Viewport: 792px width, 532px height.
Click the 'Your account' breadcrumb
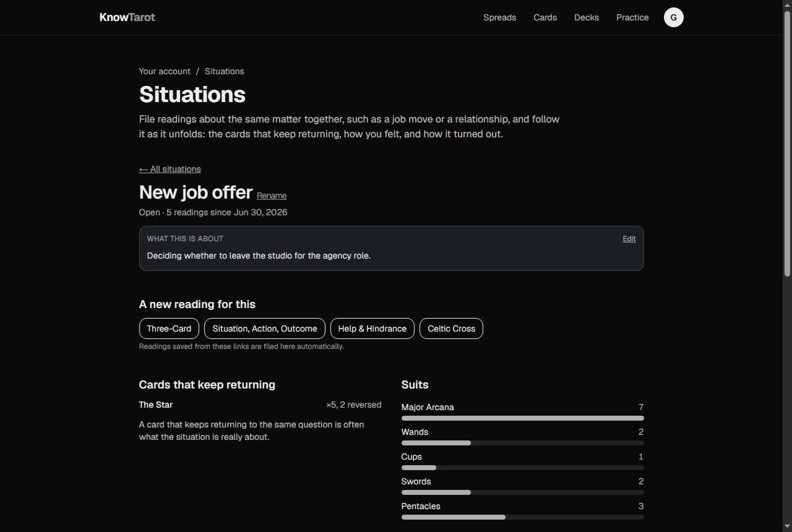[x=165, y=71]
